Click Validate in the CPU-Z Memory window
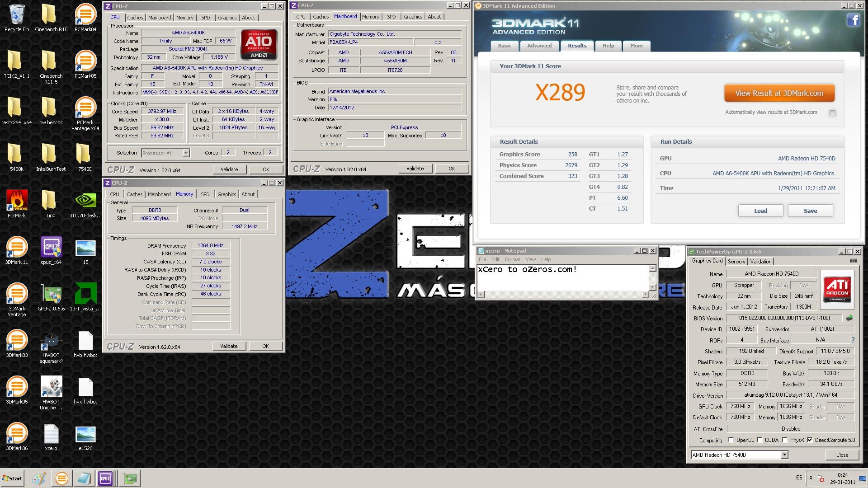 pos(229,346)
